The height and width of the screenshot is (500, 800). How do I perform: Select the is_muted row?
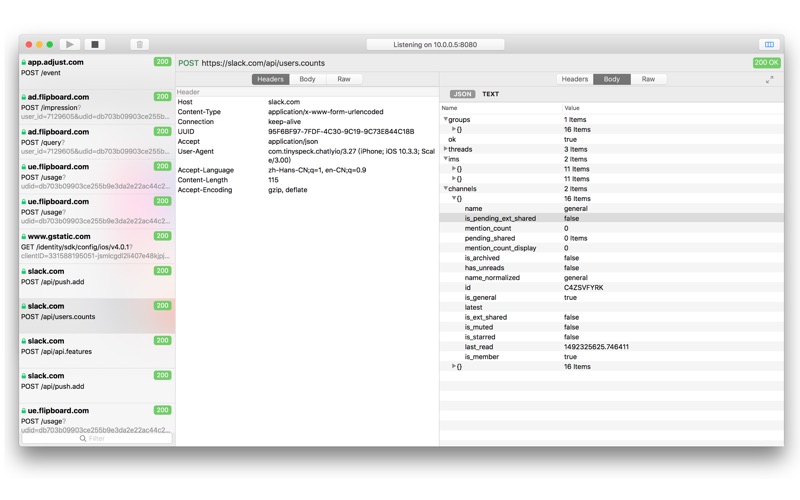click(612, 327)
